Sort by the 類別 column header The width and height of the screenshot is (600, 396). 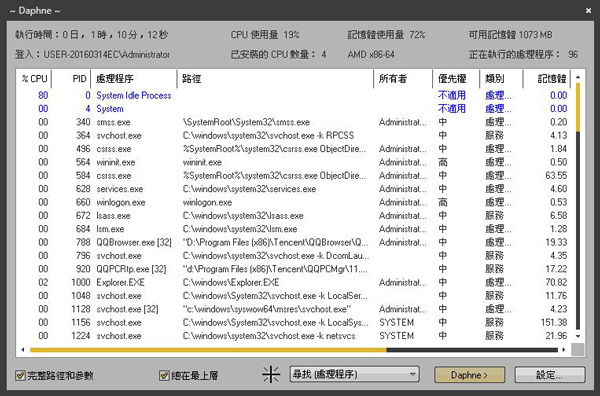pyautogui.click(x=501, y=79)
